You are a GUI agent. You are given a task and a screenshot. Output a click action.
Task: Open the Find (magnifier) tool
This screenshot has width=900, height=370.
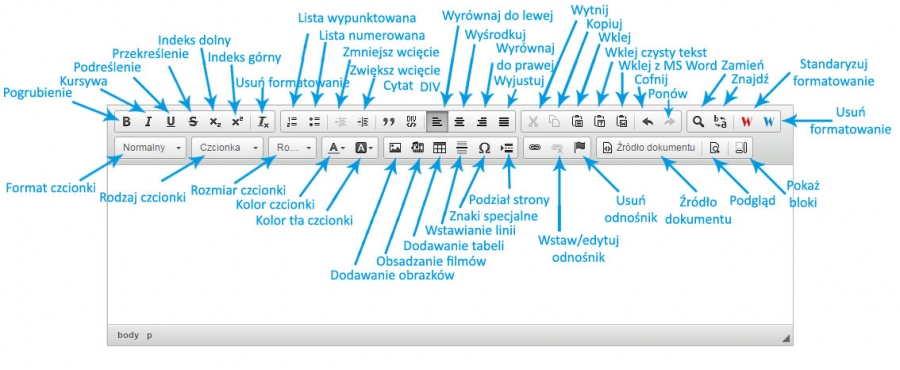click(x=698, y=122)
